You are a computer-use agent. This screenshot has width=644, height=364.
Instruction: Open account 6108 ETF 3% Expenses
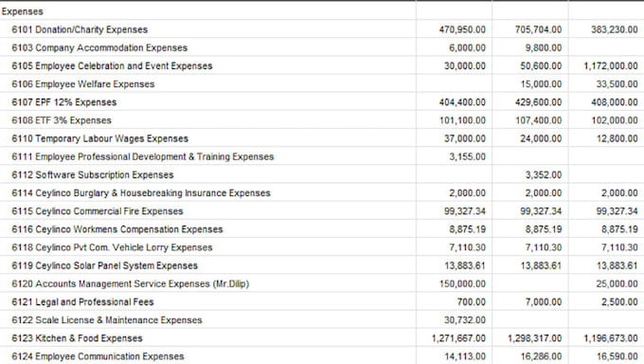(x=62, y=120)
